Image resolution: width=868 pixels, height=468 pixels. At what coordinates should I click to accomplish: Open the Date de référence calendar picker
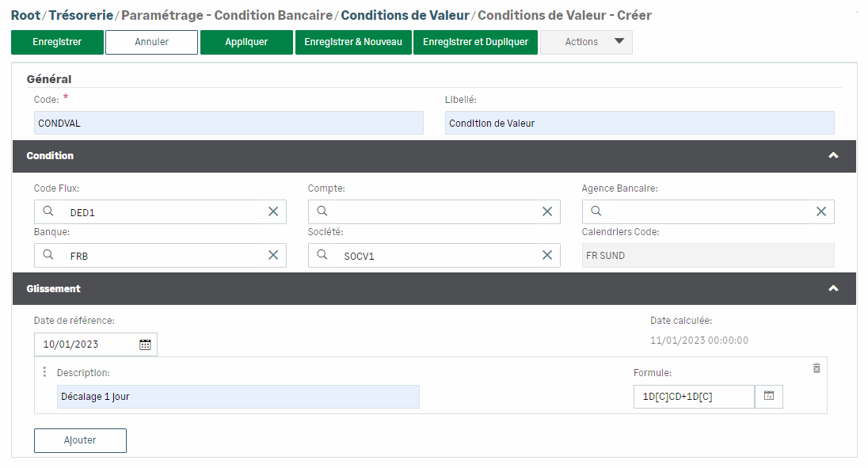[x=145, y=344]
